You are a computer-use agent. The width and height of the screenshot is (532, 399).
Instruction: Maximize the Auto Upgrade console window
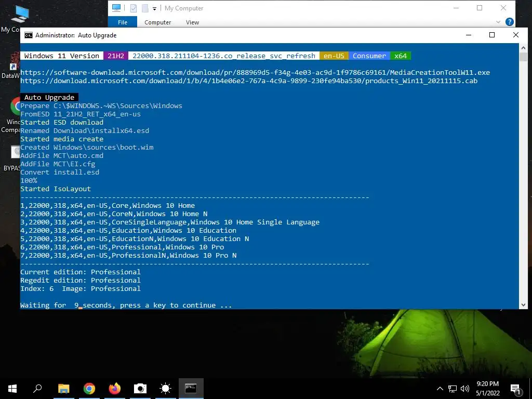pyautogui.click(x=492, y=35)
